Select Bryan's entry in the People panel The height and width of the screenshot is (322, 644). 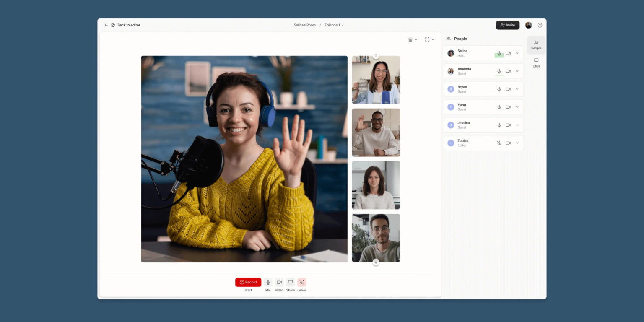tap(470, 89)
